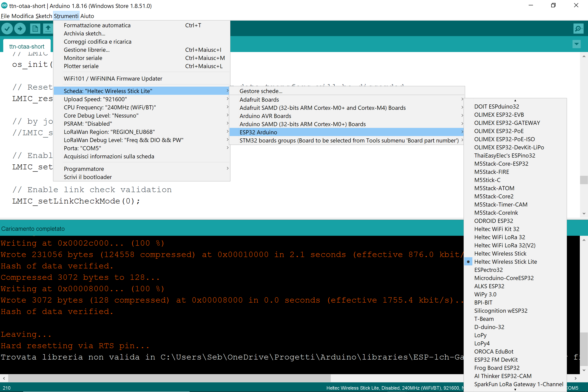Click the Open sketch toolbar icon

click(x=48, y=29)
